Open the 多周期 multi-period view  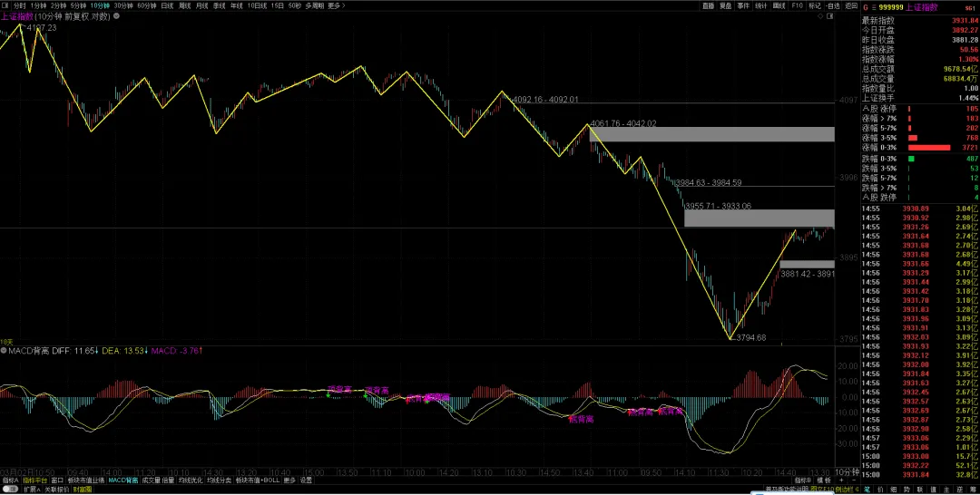tap(314, 5)
